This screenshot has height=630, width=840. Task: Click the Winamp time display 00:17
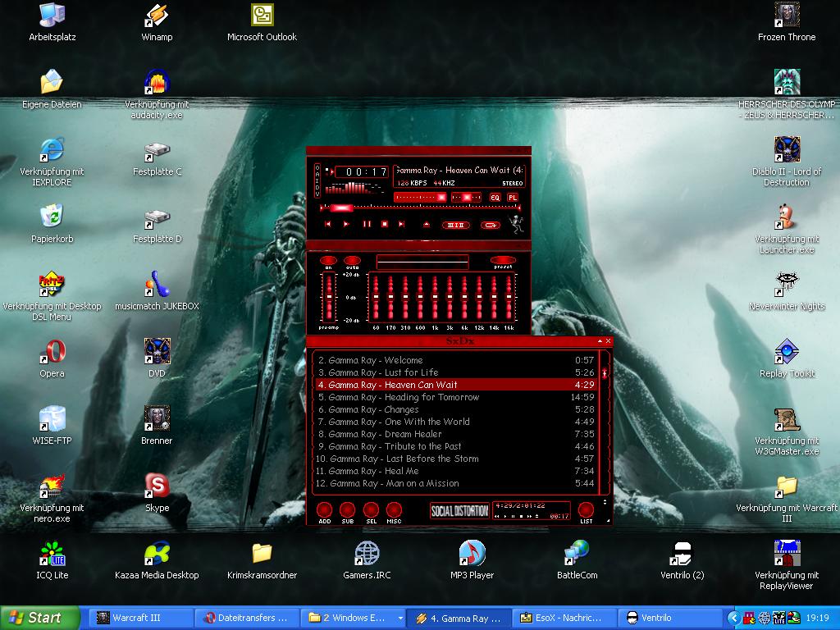362,172
